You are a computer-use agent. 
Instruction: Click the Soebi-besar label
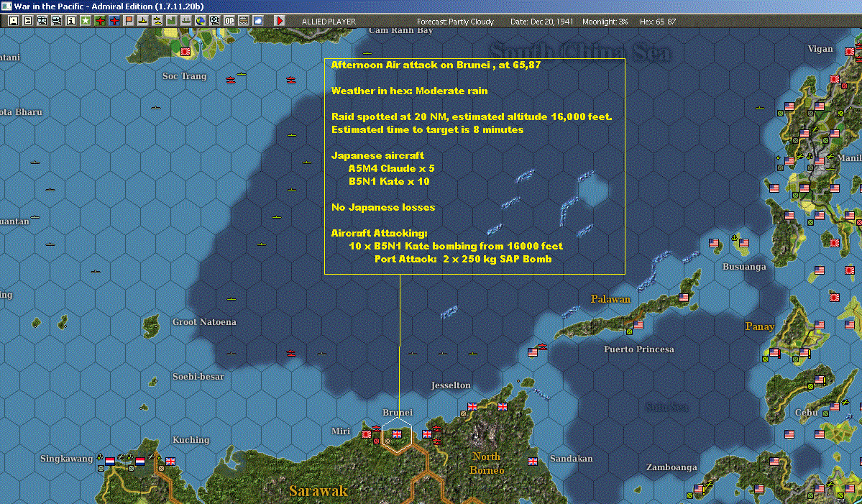pyautogui.click(x=198, y=377)
